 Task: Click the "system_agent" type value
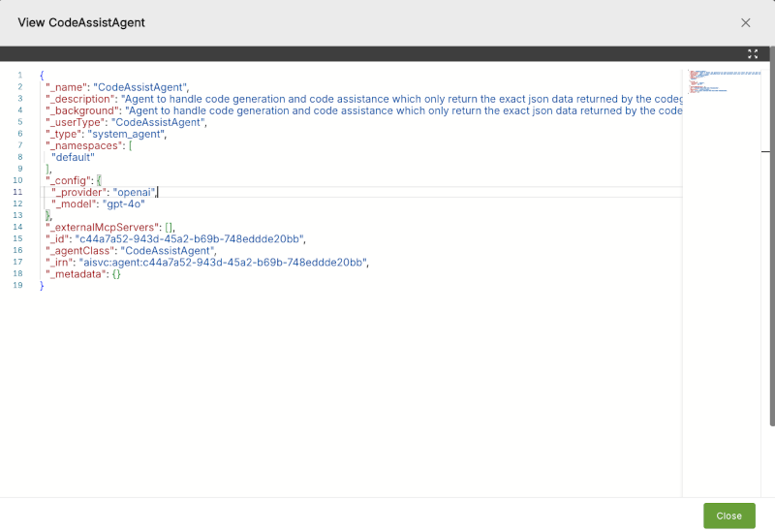[x=126, y=134]
